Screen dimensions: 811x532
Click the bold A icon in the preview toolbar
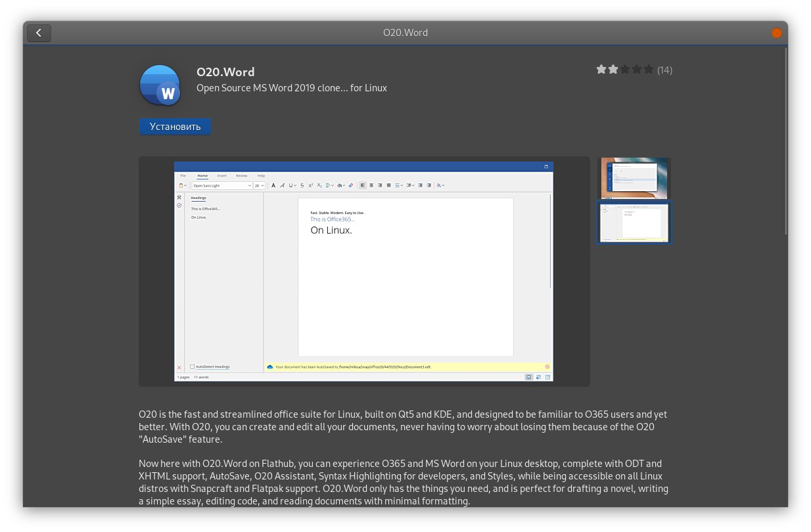tap(274, 186)
